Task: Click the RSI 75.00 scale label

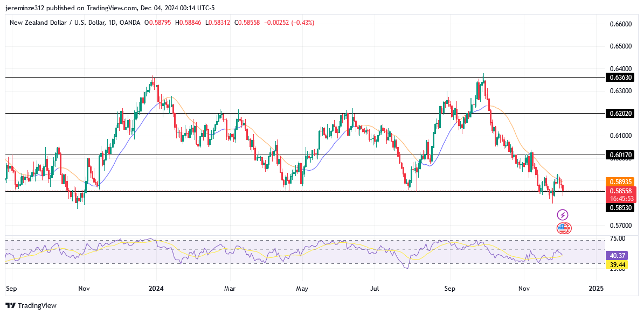Action: [x=618, y=239]
